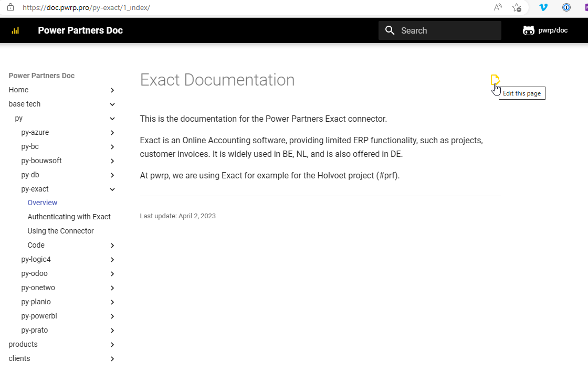Open py-odoo in the navigation
Image resolution: width=588 pixels, height=383 pixels.
click(35, 273)
